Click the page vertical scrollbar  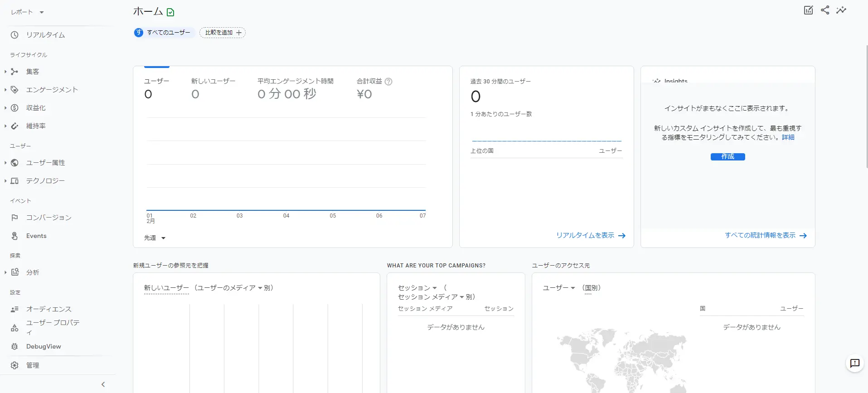866,107
